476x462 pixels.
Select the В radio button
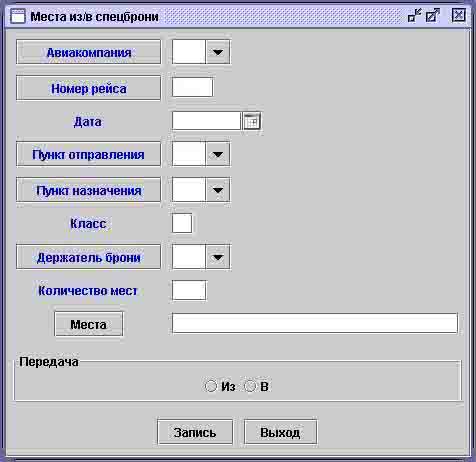(250, 386)
